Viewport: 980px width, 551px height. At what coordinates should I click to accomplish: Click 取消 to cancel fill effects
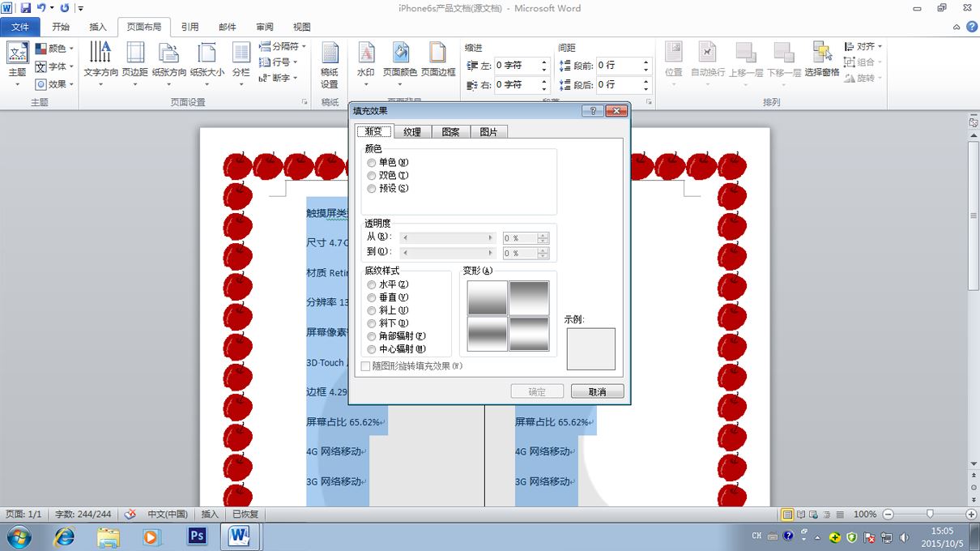click(598, 391)
